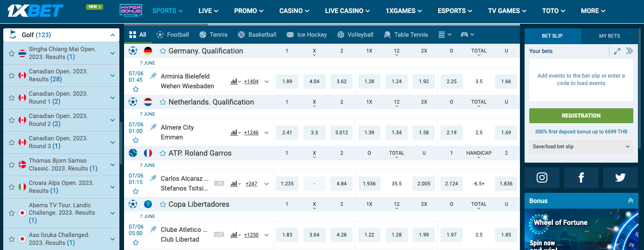Open the Hyper Bonus 1000% promo icon
The image size is (644, 250).
[x=131, y=11]
